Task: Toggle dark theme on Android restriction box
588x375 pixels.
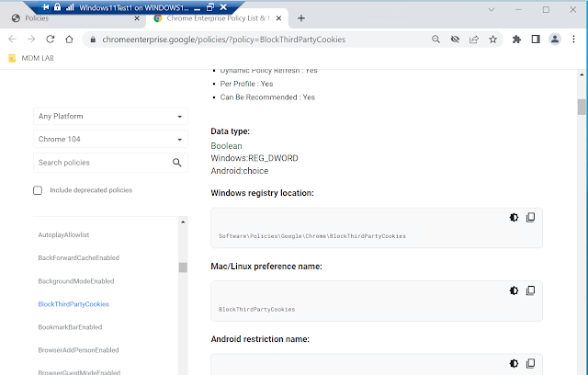Action: point(514,363)
